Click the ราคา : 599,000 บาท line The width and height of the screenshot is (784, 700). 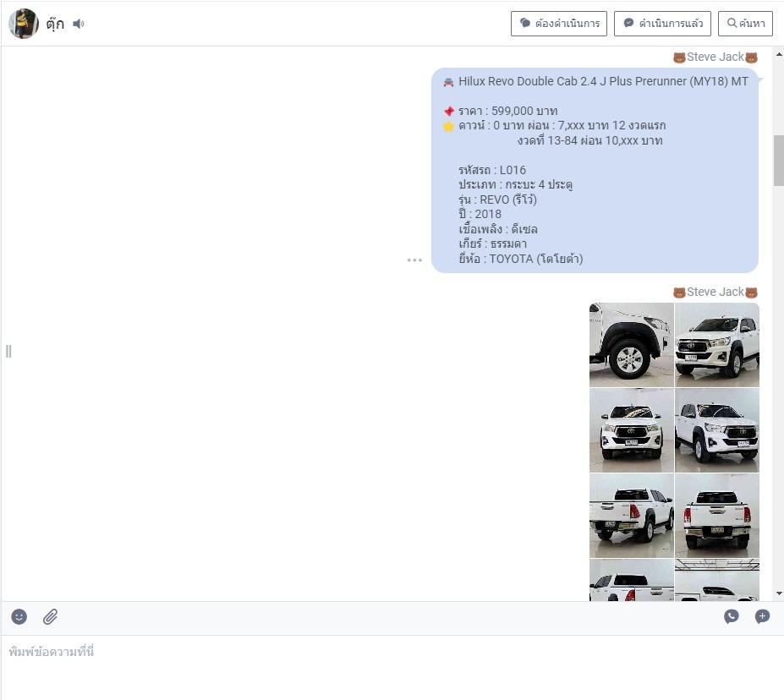(507, 111)
